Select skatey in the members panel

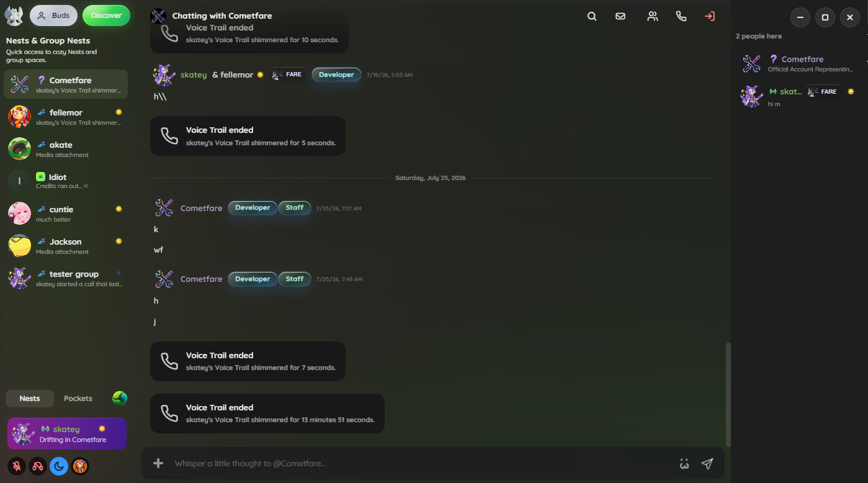pyautogui.click(x=799, y=96)
